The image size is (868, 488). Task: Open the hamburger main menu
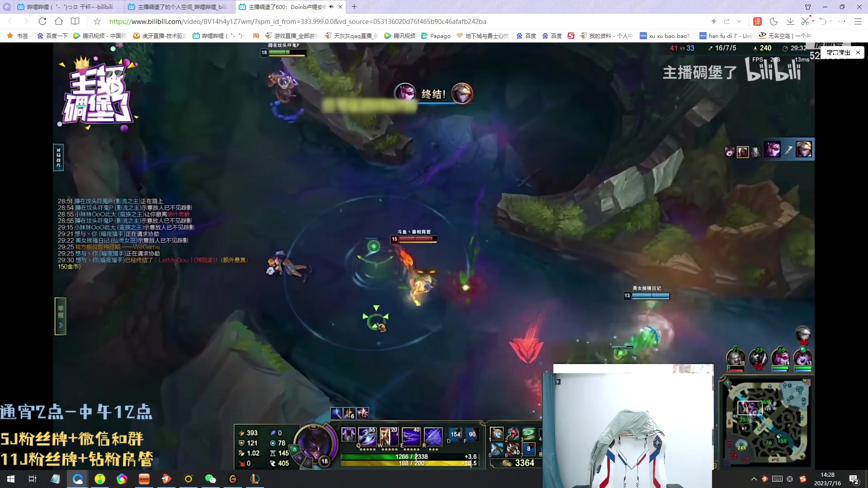tap(858, 21)
